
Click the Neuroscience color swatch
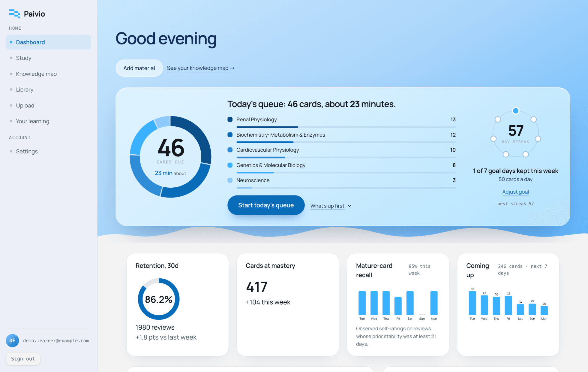(230, 180)
